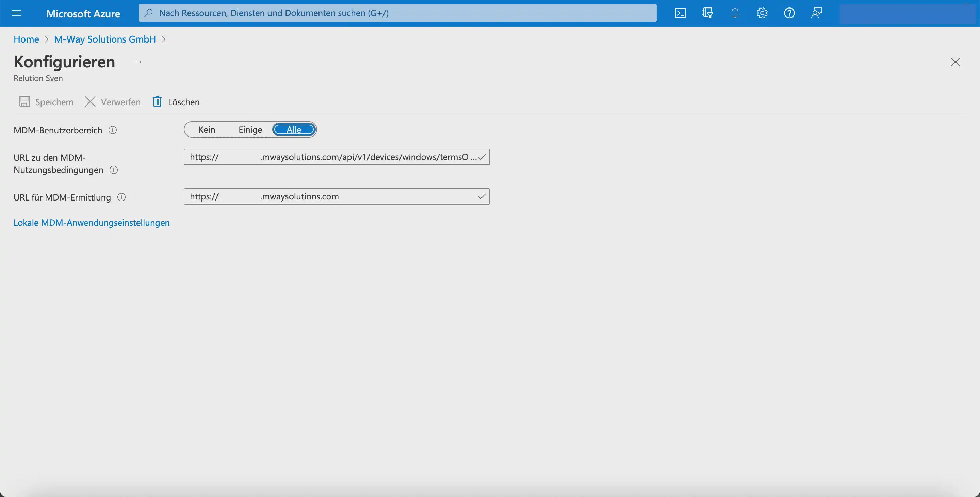This screenshot has width=980, height=497.
Task: Select Alle for MDM-Benutzerbereich
Action: [x=294, y=130]
